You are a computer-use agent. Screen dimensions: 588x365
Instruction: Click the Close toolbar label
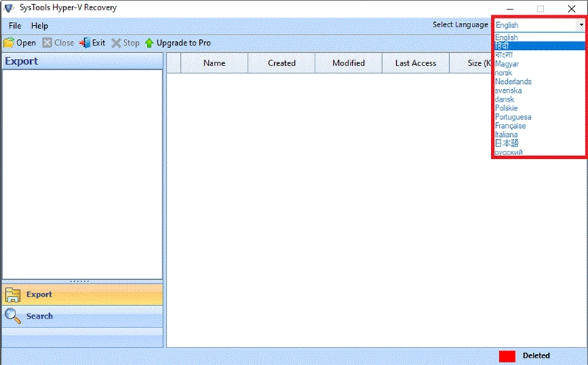(x=64, y=43)
